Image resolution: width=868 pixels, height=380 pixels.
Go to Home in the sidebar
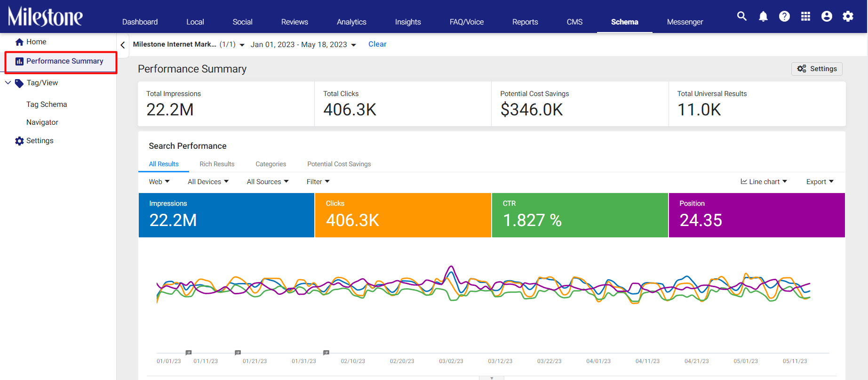(x=36, y=42)
